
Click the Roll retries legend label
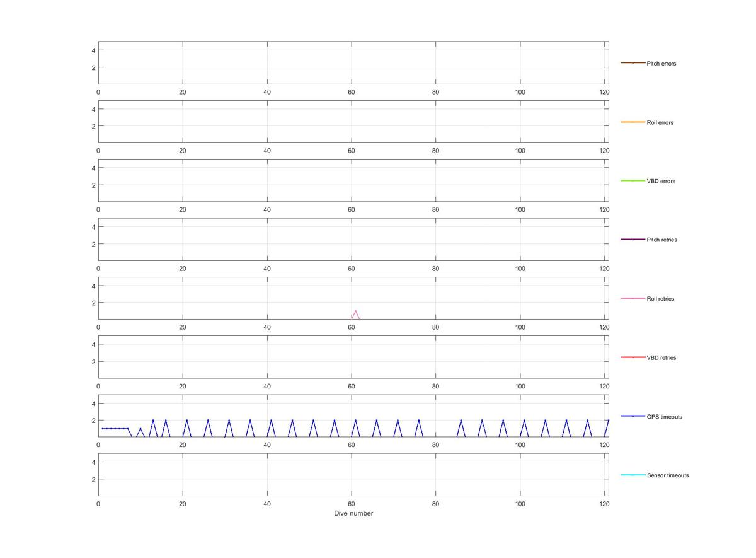660,299
